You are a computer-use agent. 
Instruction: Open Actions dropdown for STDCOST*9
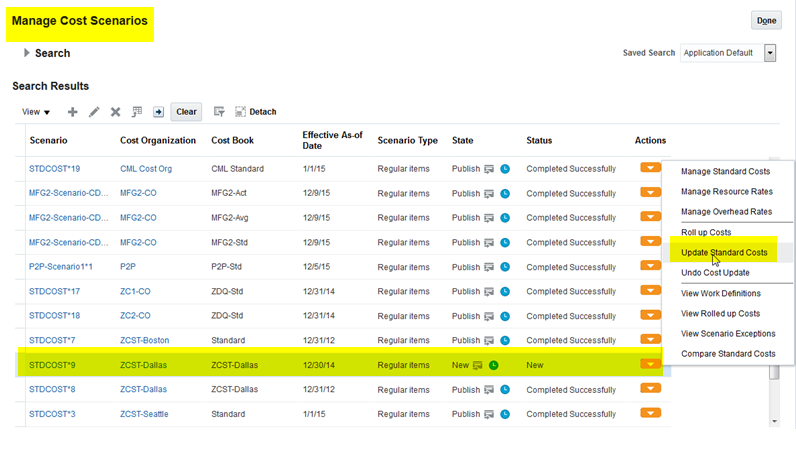[x=650, y=364]
